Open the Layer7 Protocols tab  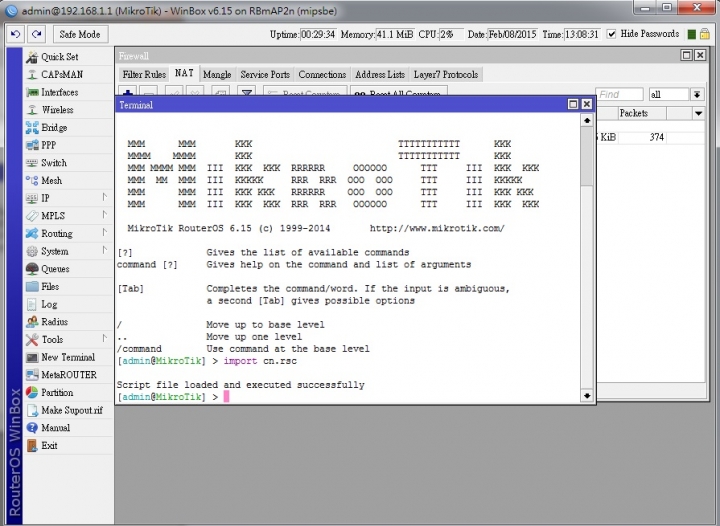point(446,74)
